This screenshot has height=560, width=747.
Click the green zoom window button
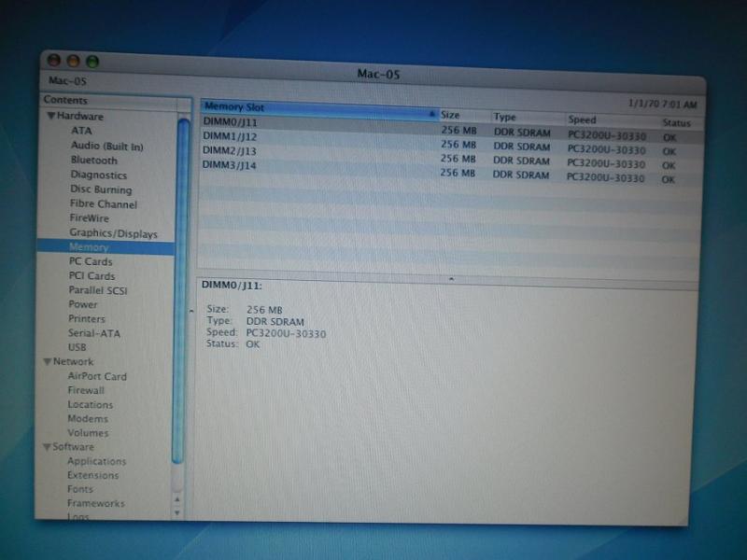click(92, 62)
